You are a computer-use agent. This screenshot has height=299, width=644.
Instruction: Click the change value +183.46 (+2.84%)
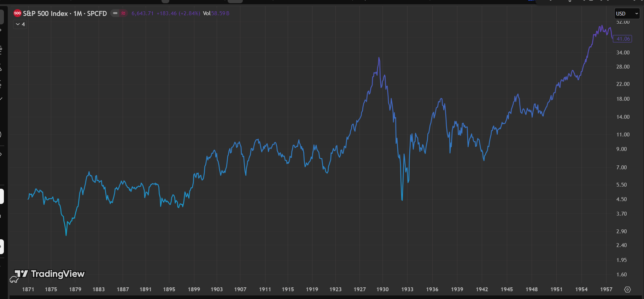(178, 13)
